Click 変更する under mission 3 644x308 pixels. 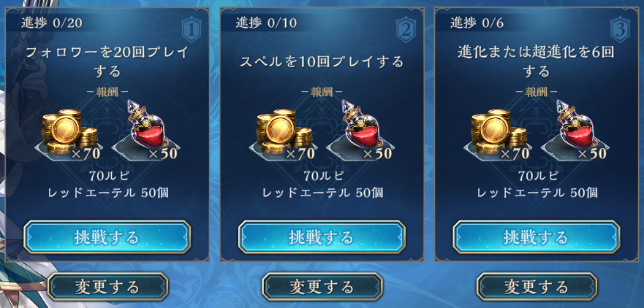point(537,287)
